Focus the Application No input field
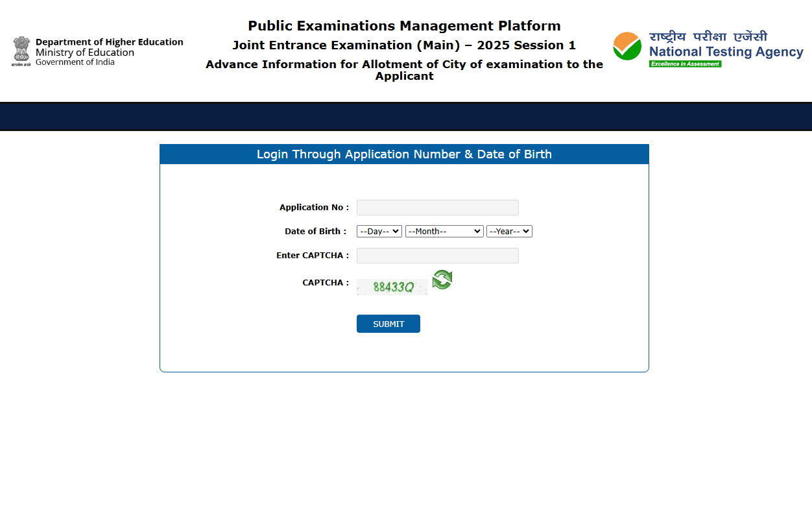 438,208
